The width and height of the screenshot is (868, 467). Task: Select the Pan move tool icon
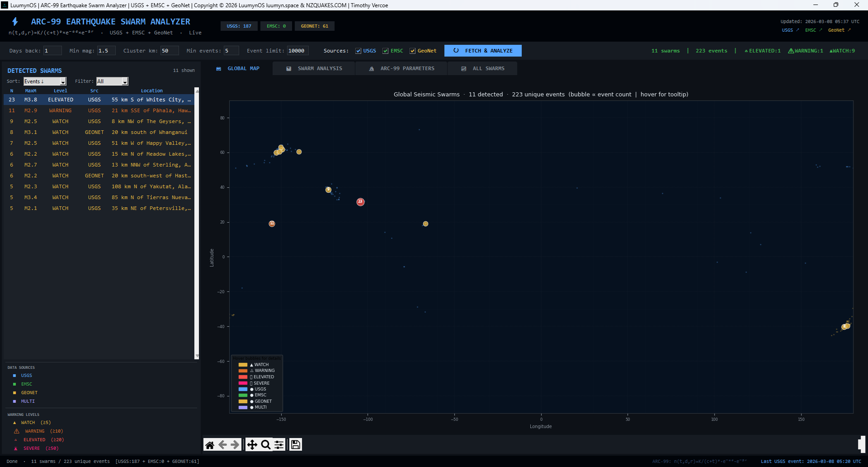click(252, 445)
